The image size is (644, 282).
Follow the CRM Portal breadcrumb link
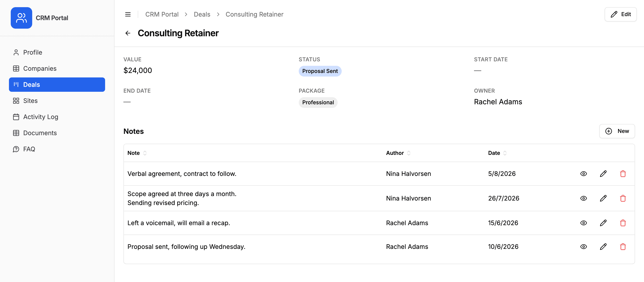pos(162,14)
